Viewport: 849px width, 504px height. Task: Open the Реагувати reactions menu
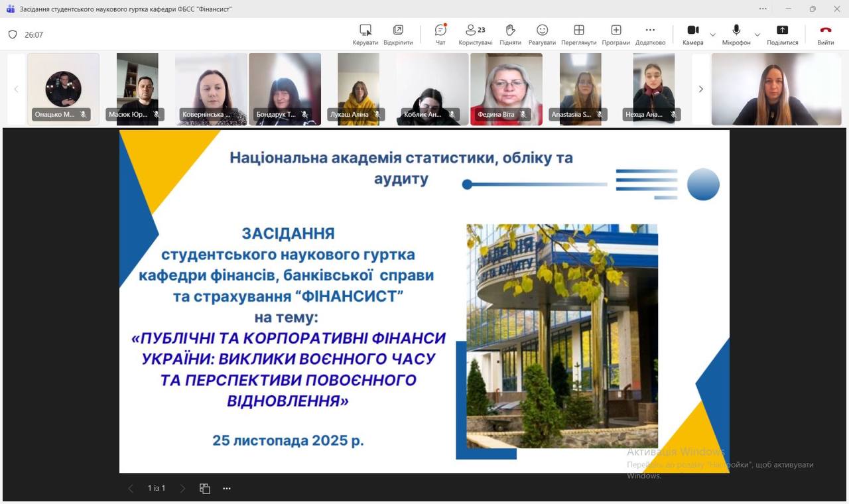pos(542,34)
